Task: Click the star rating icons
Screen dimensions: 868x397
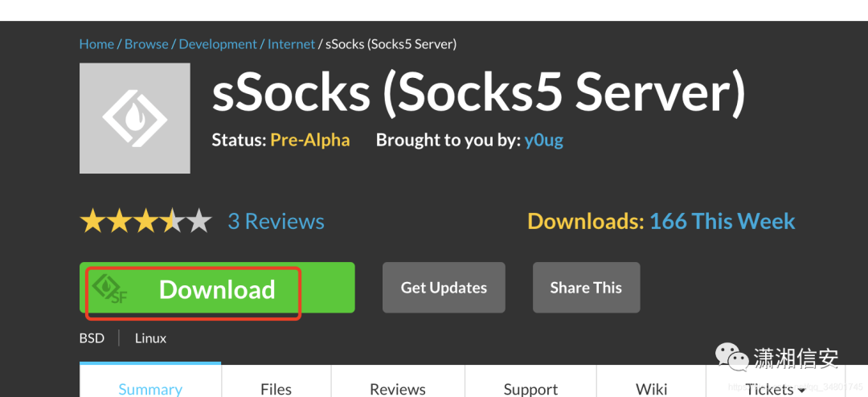Action: click(146, 221)
